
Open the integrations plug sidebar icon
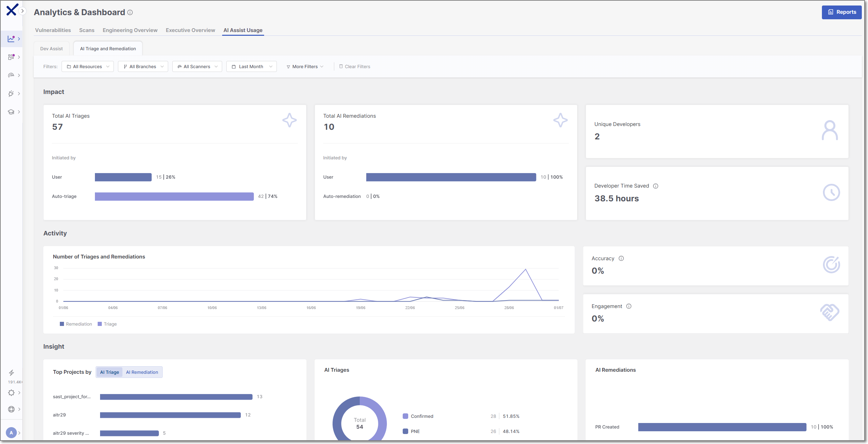coord(11,93)
